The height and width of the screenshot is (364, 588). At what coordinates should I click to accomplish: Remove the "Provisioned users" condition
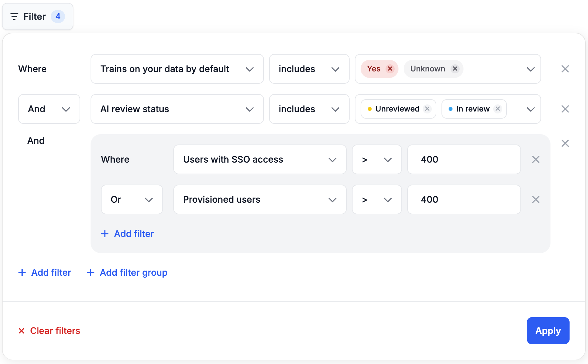click(x=536, y=199)
